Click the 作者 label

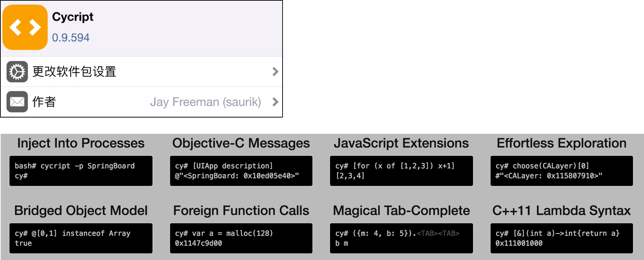coord(44,102)
